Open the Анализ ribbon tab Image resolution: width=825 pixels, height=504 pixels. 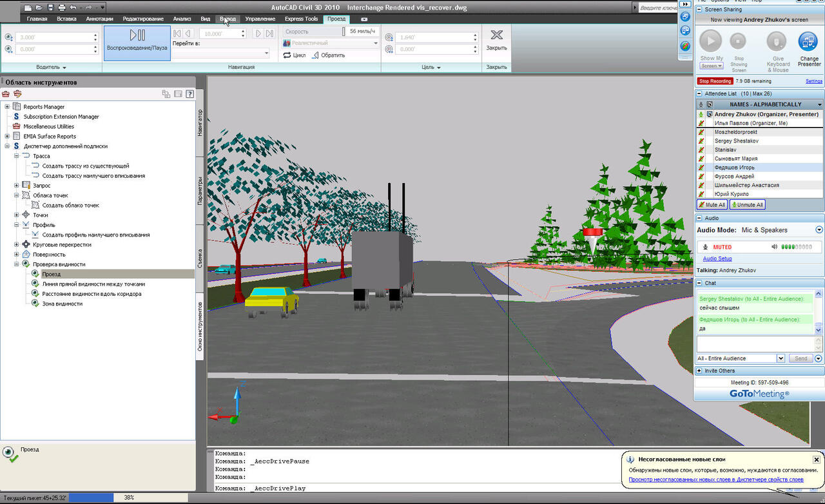pos(182,19)
